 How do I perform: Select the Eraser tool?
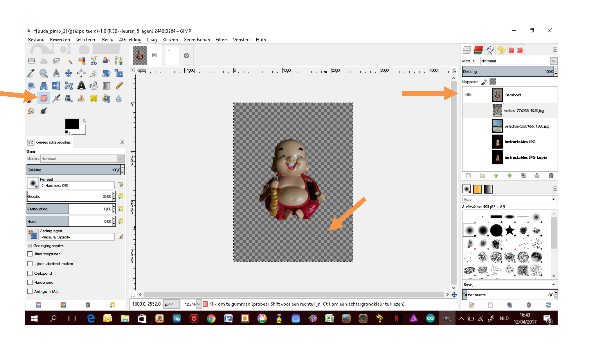(x=44, y=98)
